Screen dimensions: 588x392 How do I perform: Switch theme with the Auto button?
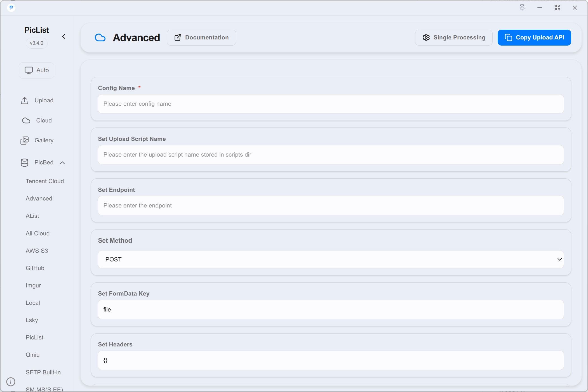coord(37,70)
